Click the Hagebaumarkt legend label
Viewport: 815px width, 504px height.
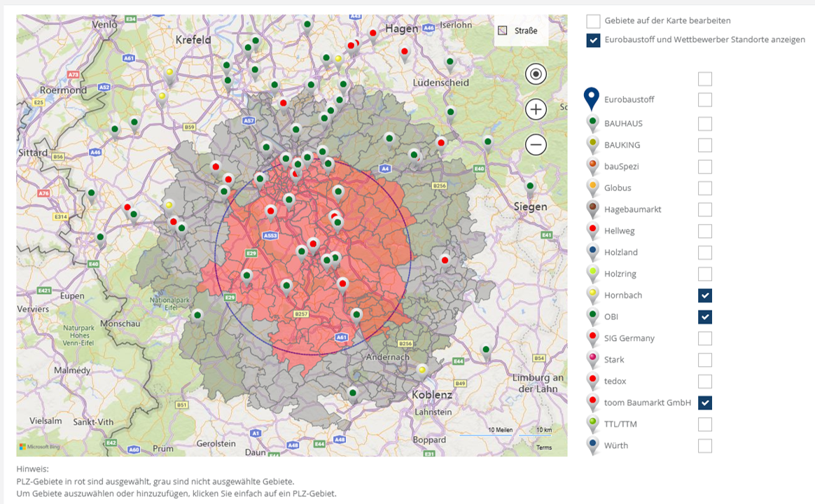pos(632,209)
